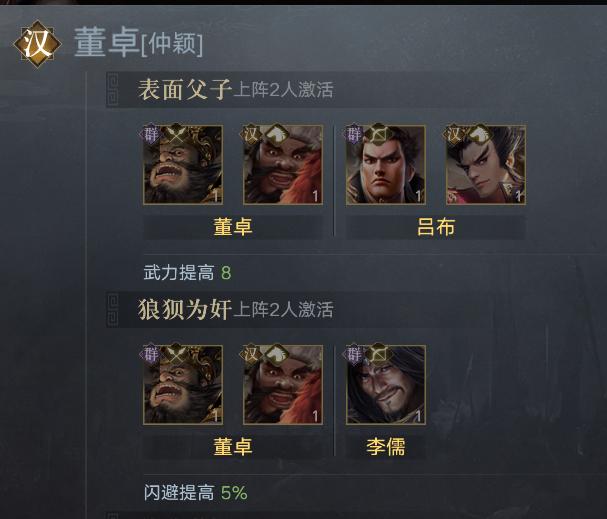Select the 群 faction 董卓 portrait in 表面父子
Viewport: 607px width, 519px height.
coord(183,164)
